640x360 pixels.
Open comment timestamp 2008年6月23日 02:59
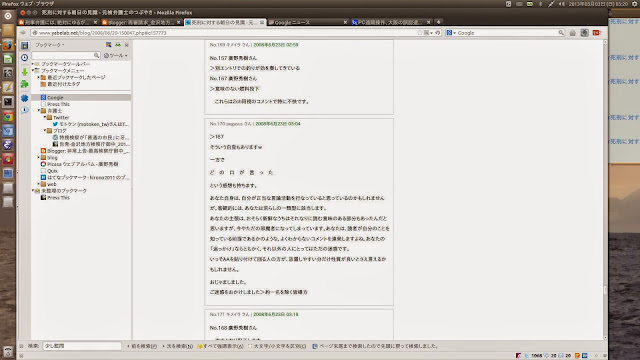276,45
